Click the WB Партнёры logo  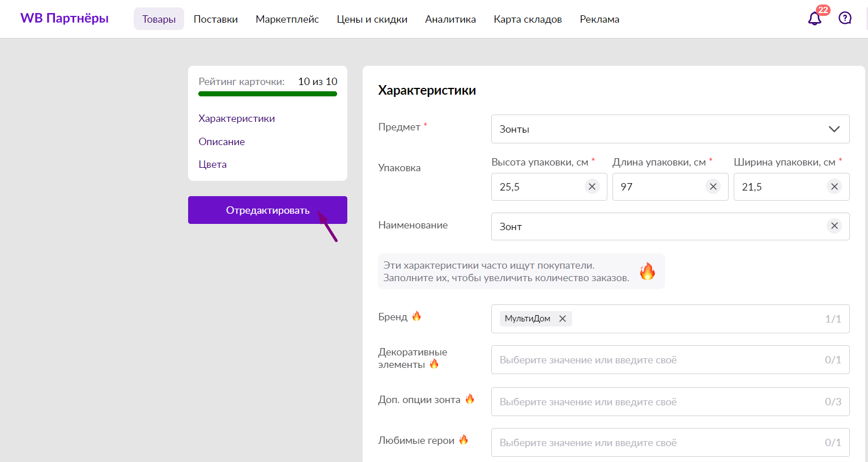[65, 18]
